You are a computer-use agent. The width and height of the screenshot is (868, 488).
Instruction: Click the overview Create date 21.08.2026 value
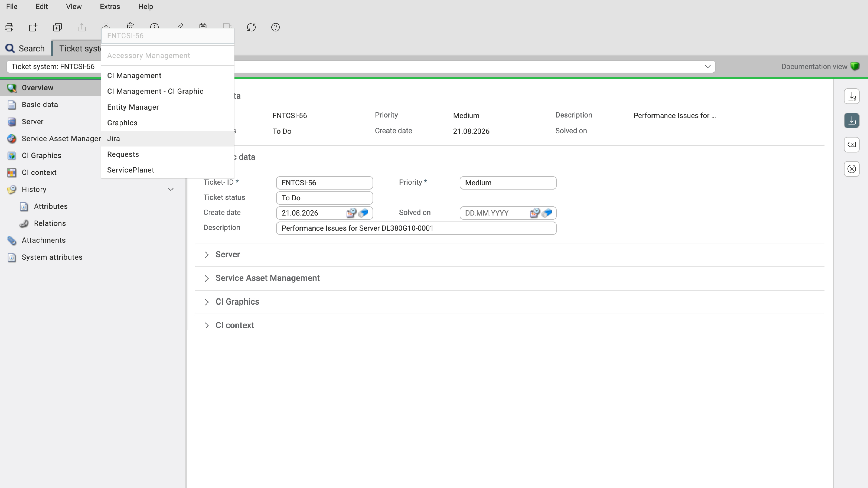pyautogui.click(x=471, y=131)
